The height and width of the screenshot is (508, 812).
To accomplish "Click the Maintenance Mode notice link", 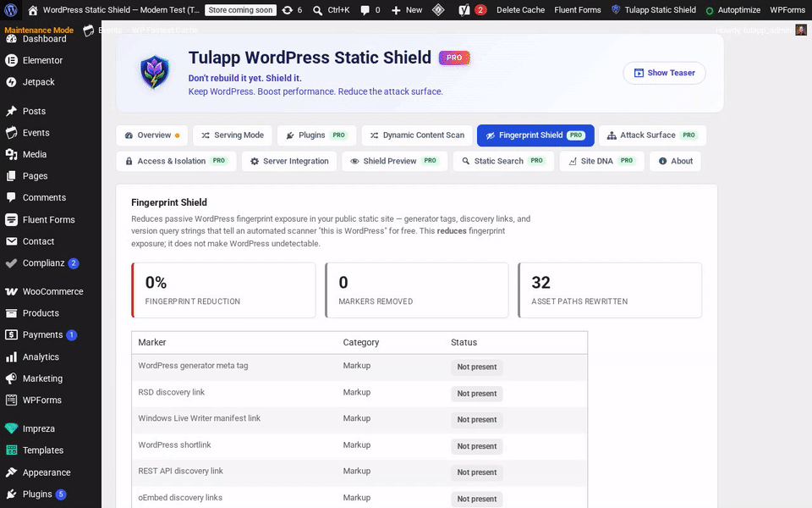I will [x=39, y=30].
